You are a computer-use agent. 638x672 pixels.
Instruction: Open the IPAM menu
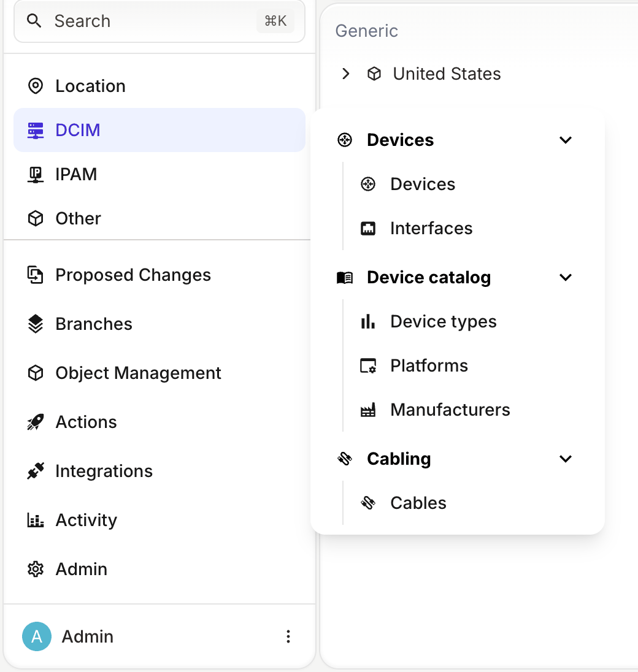159,174
